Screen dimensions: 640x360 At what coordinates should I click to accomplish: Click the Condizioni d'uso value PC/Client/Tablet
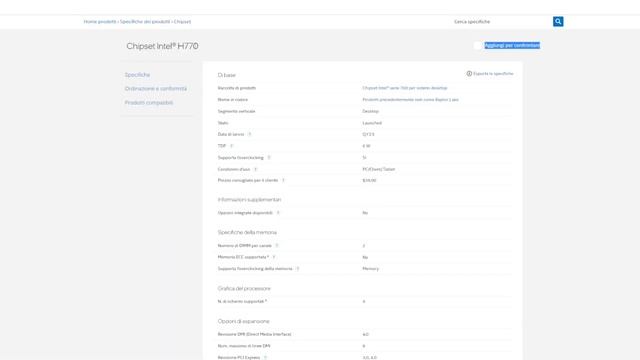click(379, 169)
